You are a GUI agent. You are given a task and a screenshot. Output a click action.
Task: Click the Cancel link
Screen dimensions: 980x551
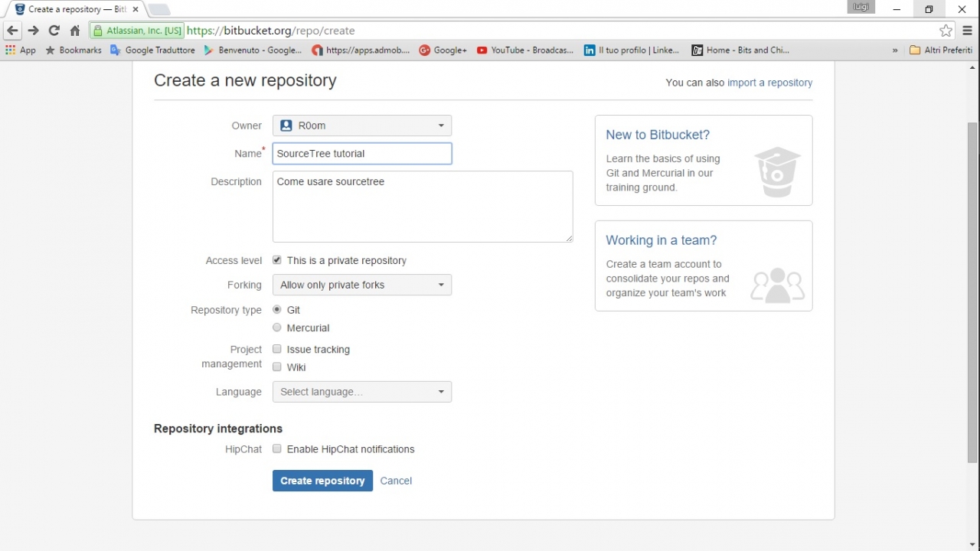(396, 481)
